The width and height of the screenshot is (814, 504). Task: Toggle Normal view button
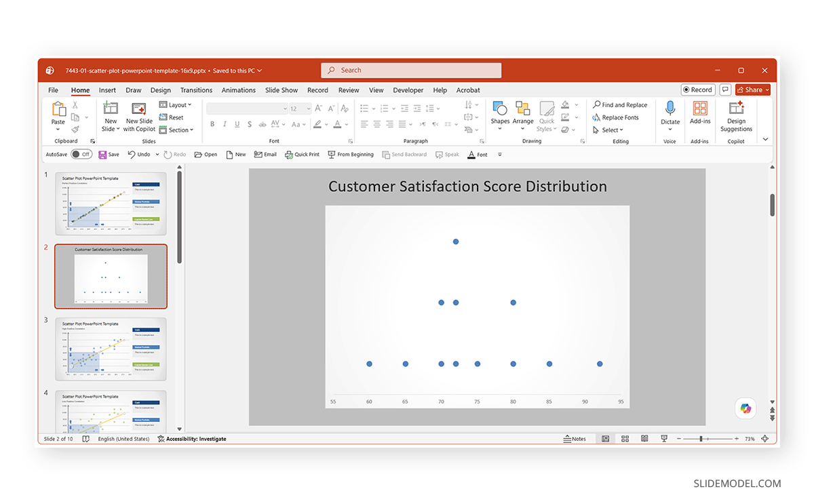click(605, 439)
